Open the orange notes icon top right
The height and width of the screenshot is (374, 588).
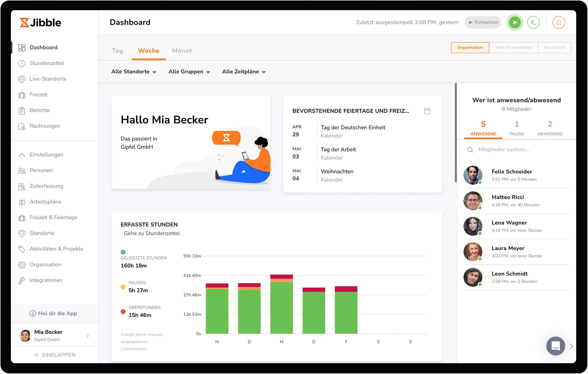point(558,22)
